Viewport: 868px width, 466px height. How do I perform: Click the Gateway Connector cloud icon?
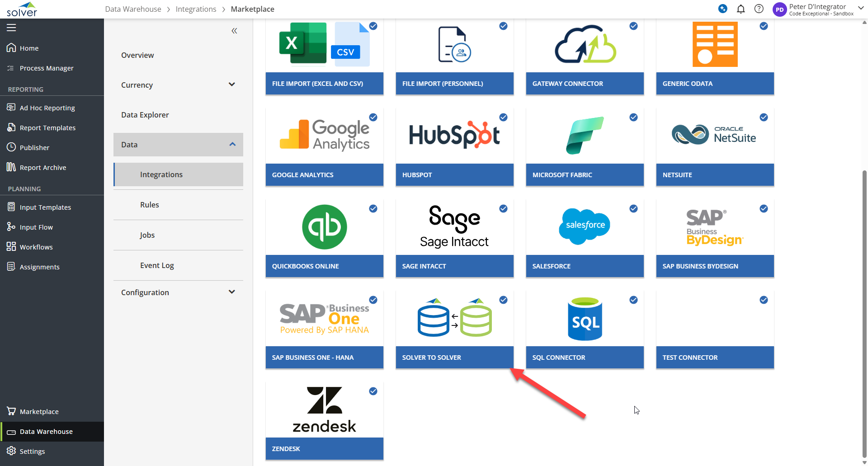click(x=585, y=44)
